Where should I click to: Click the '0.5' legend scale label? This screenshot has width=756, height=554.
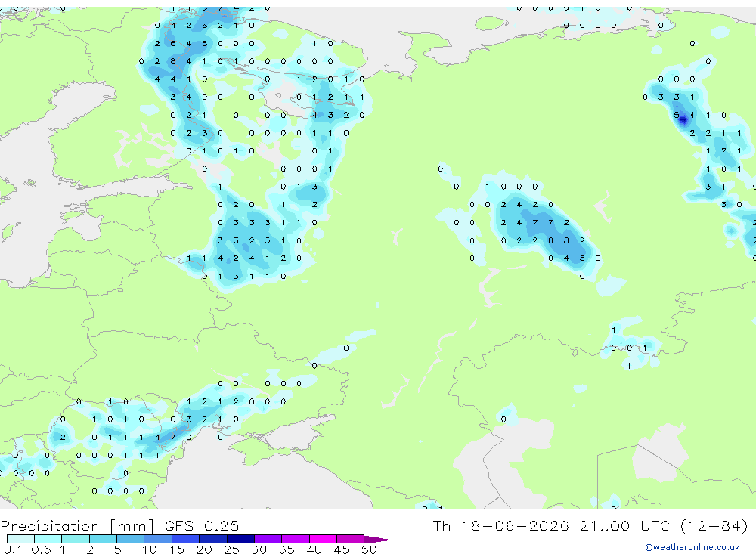pos(41,549)
